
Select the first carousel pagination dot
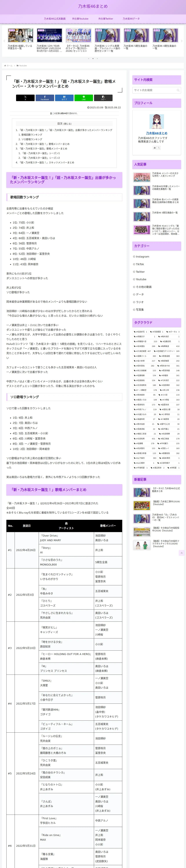[x=89, y=59]
